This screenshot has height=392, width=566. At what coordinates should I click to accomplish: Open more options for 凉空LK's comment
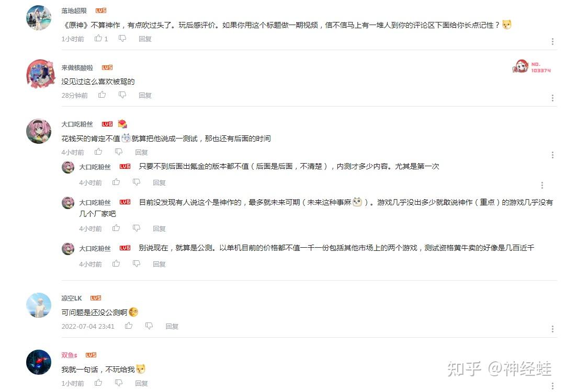[552, 329]
